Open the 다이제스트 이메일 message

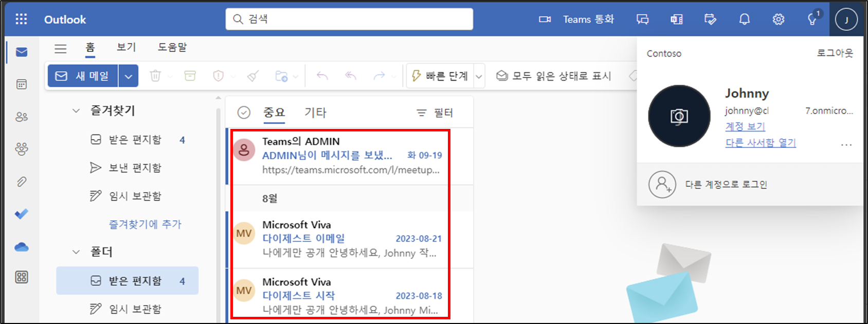351,239
